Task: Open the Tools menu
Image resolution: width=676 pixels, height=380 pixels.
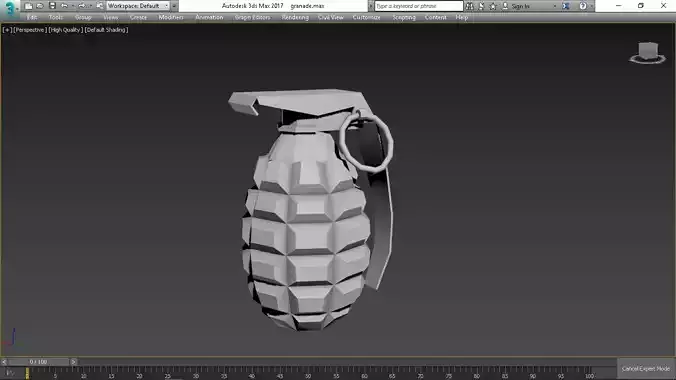Action: point(56,18)
